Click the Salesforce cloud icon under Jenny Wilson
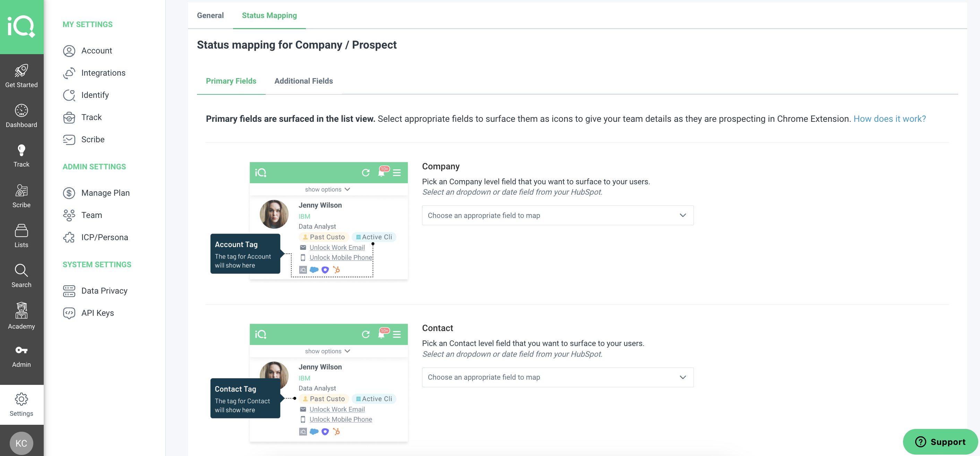This screenshot has height=456, width=980. pyautogui.click(x=314, y=270)
